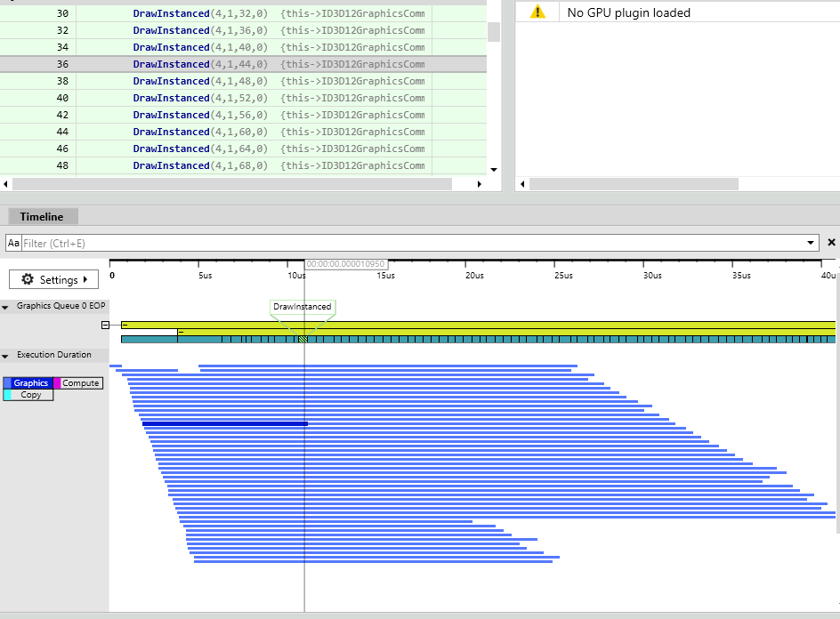840x619 pixels.
Task: Clear the filter with the X button
Action: 831,243
